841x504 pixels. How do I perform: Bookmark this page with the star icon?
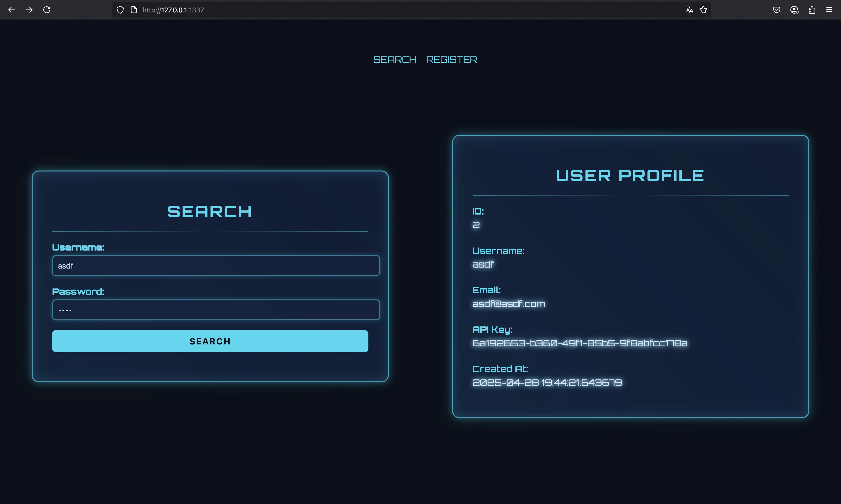click(704, 10)
